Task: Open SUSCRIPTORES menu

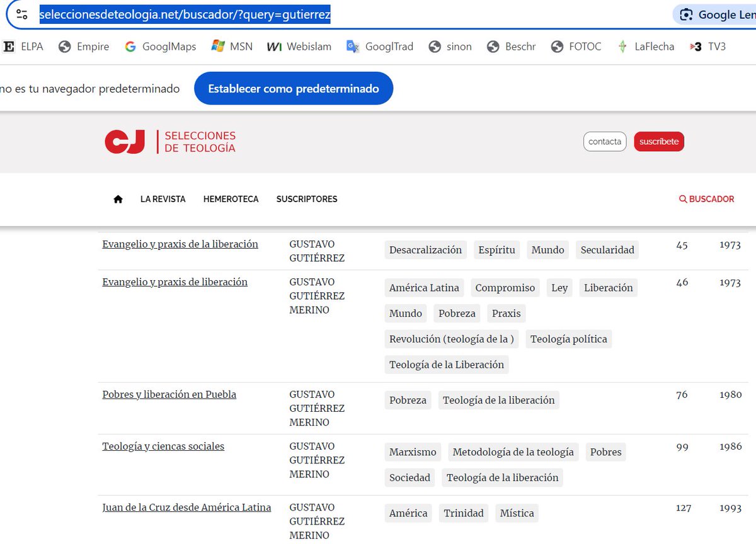Action: (x=307, y=199)
